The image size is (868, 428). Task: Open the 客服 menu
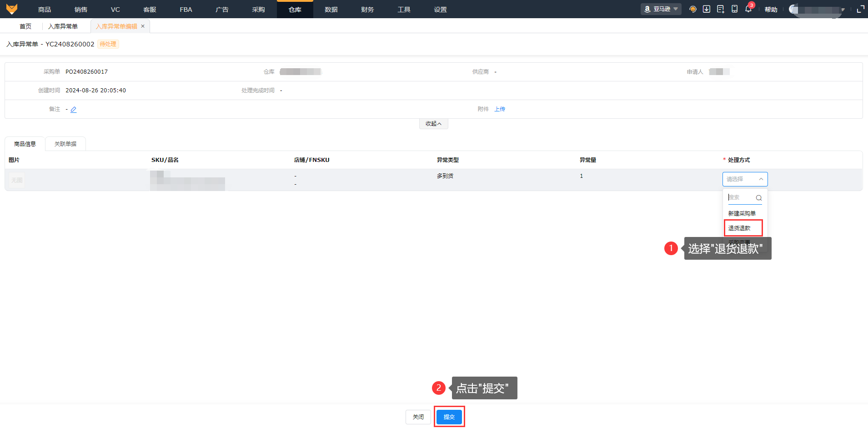click(x=150, y=10)
